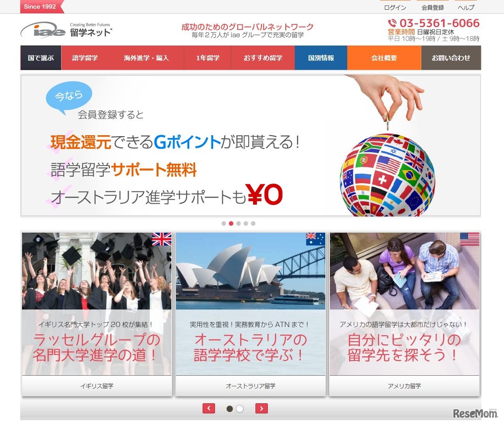Select the fifth carousel dot under the banner
This screenshot has height=424, width=504.
click(253, 223)
